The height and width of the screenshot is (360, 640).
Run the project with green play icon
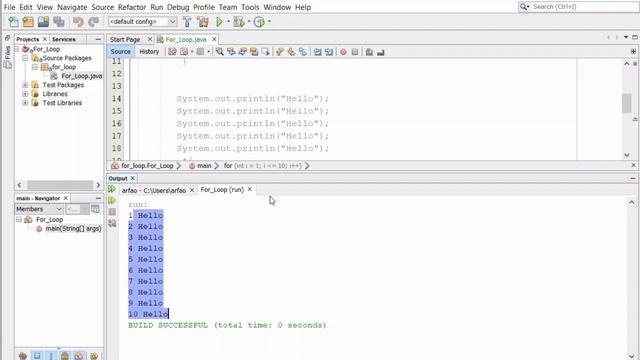(220, 22)
